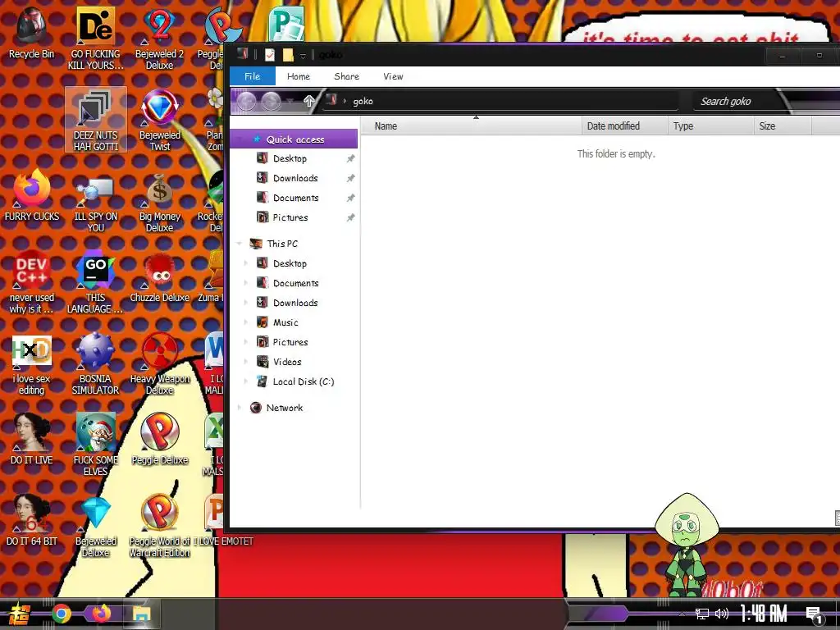Click the Start button on the taskbar
The image size is (840, 630).
pyautogui.click(x=20, y=614)
